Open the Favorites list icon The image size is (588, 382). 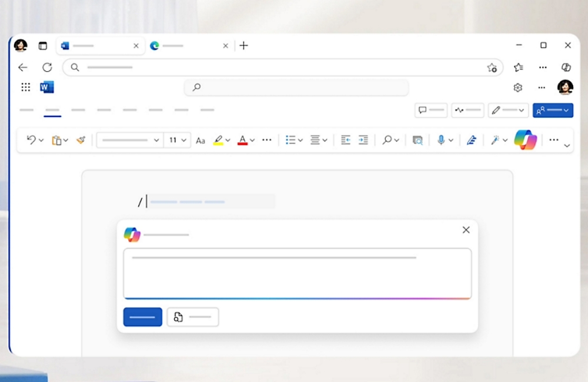click(x=519, y=68)
